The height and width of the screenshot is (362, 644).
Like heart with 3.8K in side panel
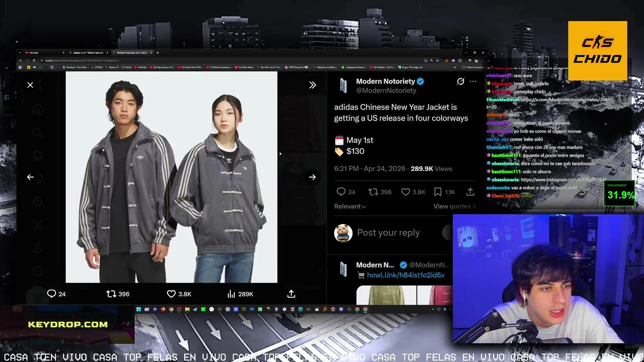[406, 192]
